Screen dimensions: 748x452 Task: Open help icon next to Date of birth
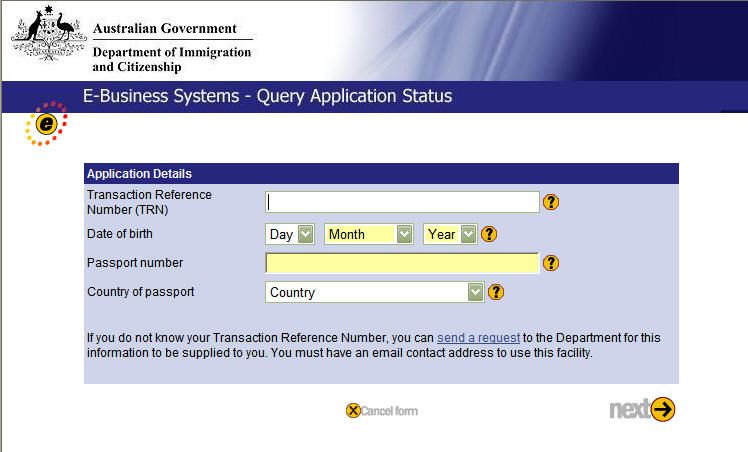click(489, 234)
